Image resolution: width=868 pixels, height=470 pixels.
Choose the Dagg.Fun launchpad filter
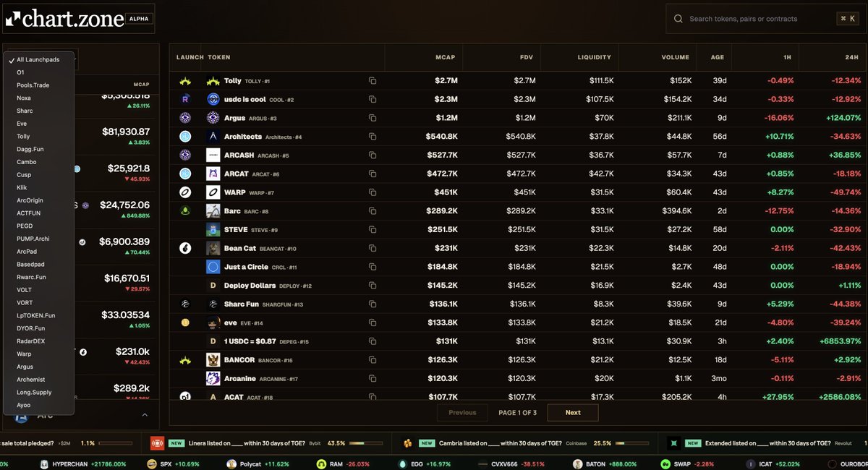[38, 149]
